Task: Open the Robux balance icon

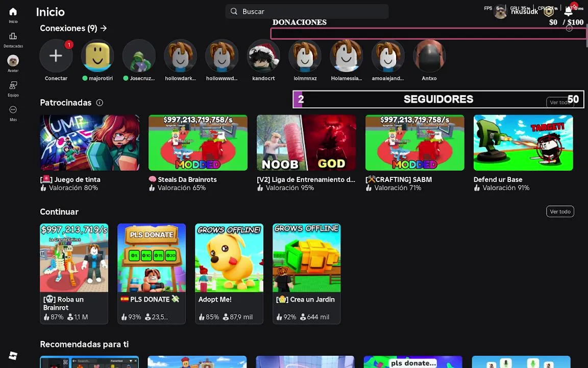Action: (549, 12)
